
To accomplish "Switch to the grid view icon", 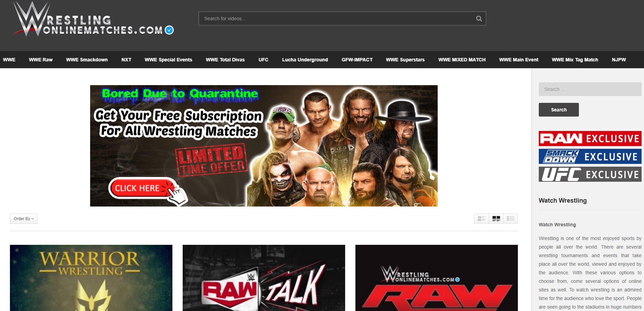I will point(496,218).
